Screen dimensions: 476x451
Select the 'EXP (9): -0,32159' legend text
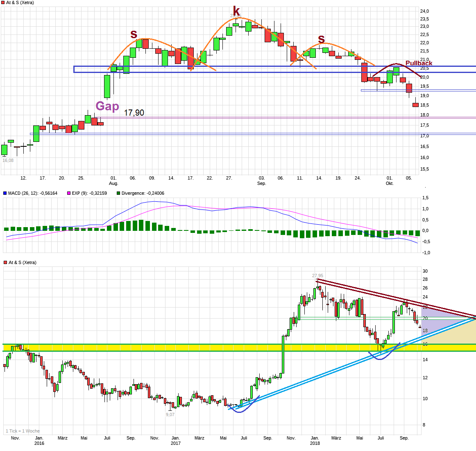(x=89, y=193)
